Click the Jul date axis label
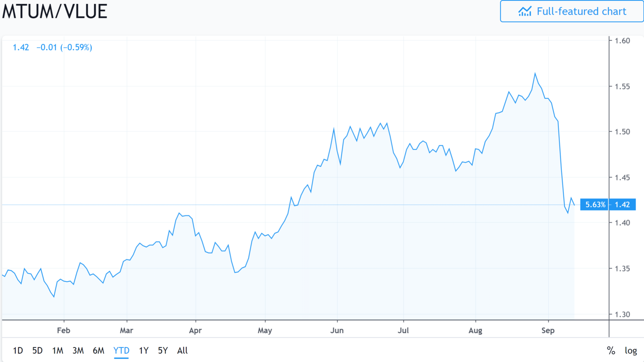This screenshot has height=362, width=644. coord(403,330)
